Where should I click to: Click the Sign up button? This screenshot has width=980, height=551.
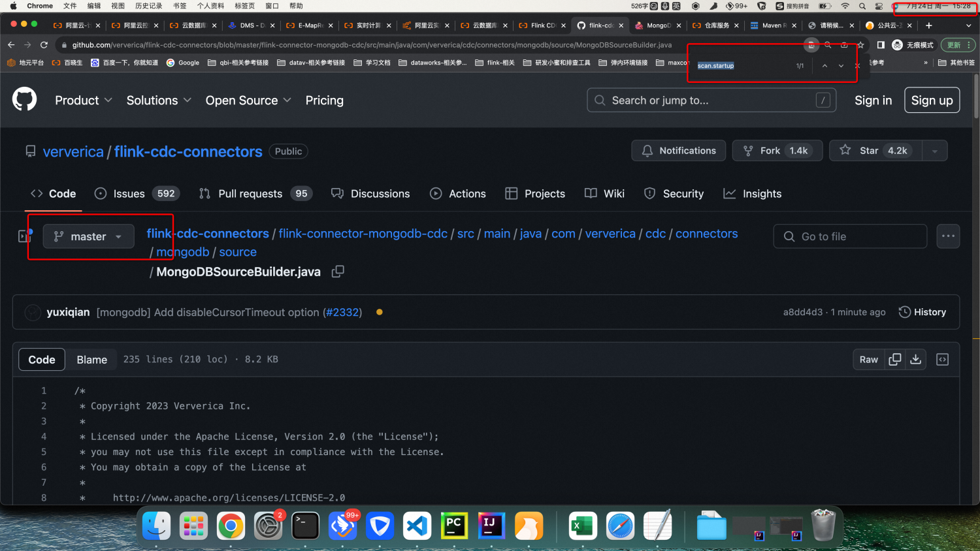coord(932,100)
